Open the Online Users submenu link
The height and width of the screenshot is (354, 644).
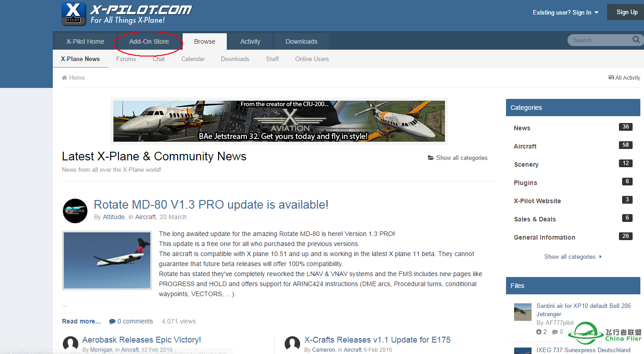coord(312,59)
